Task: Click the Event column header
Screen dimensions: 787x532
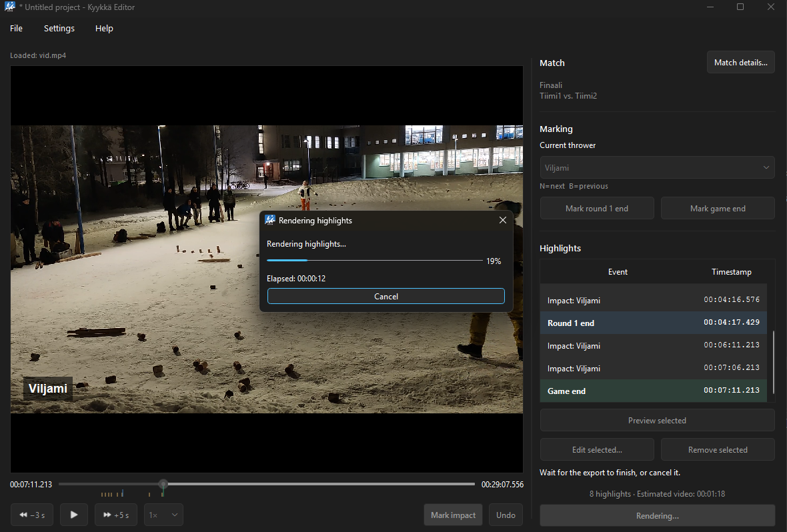Action: coord(618,272)
